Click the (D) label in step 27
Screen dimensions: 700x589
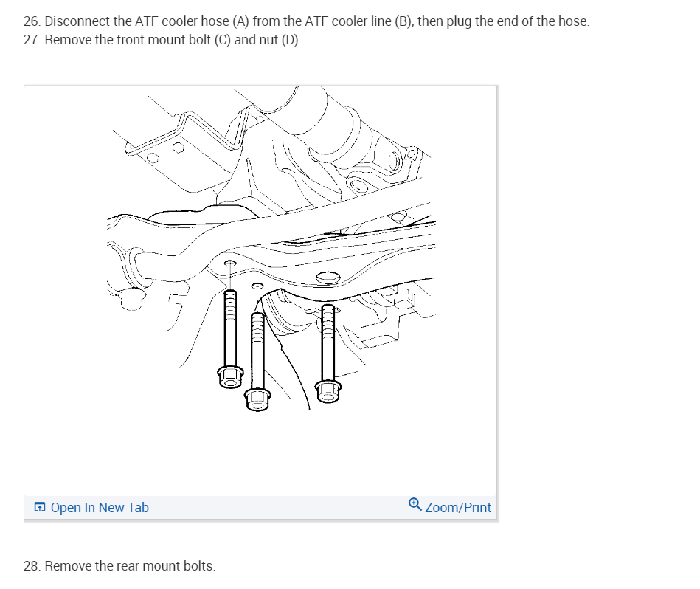[x=291, y=40]
